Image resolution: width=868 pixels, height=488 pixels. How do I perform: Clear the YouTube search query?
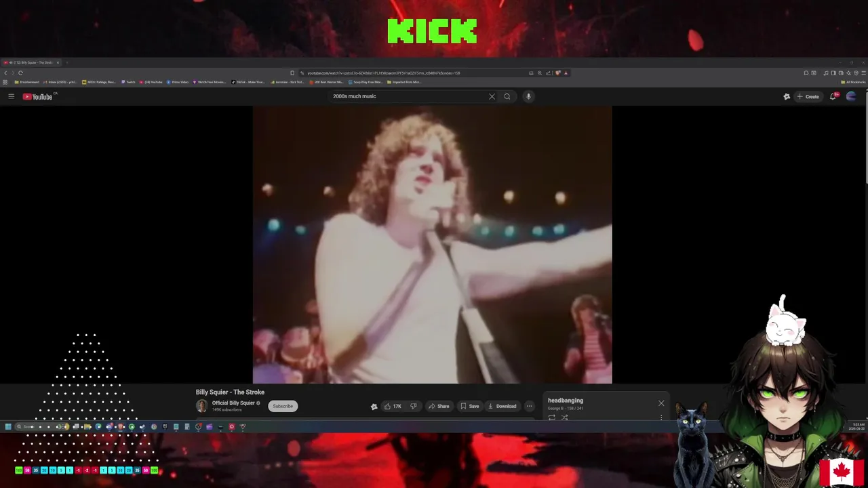click(x=492, y=96)
